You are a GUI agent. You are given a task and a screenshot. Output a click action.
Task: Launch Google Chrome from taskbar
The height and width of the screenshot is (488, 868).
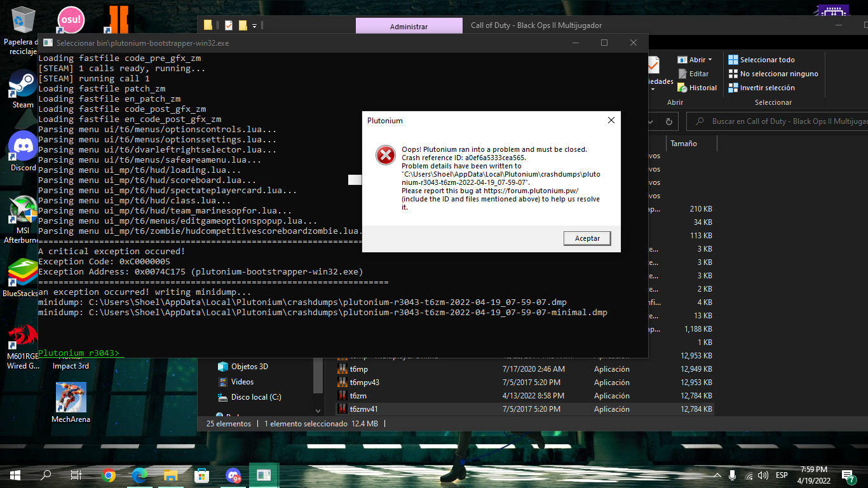click(109, 475)
